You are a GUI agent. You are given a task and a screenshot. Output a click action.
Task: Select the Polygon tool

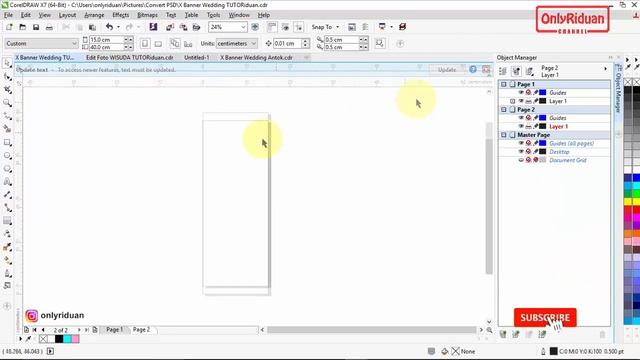point(7,169)
